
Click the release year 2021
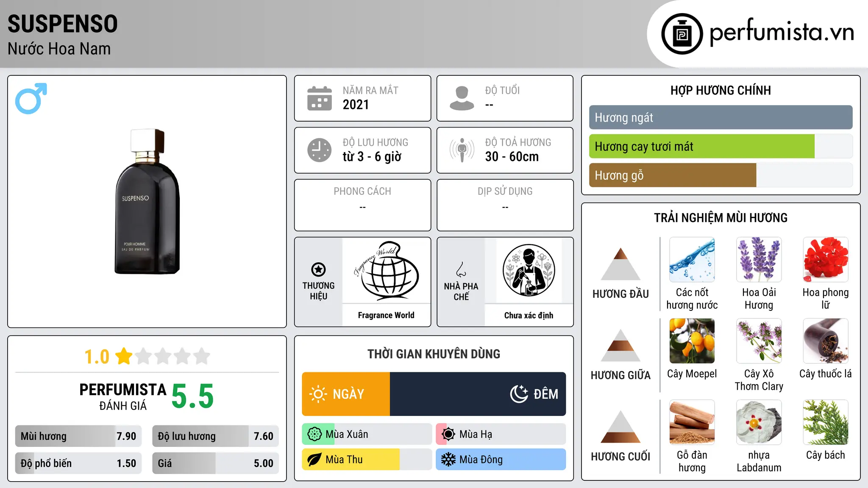coord(356,105)
